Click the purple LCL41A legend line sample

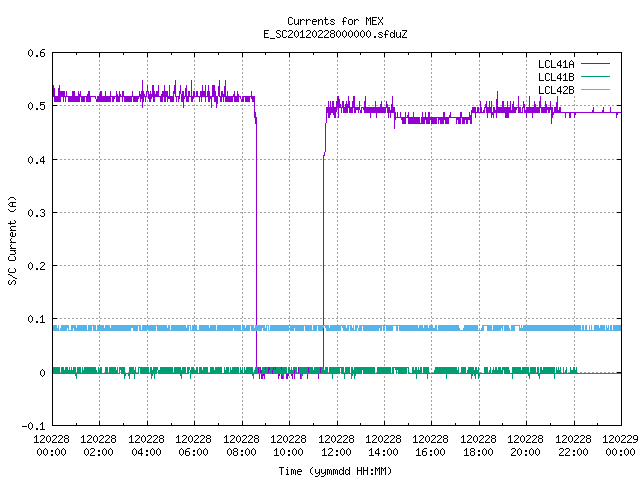(x=595, y=64)
